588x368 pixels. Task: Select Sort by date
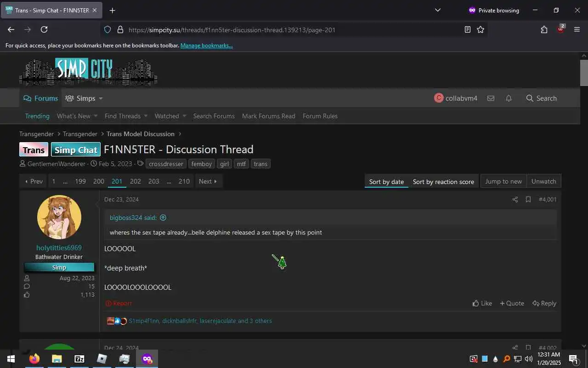(x=386, y=182)
